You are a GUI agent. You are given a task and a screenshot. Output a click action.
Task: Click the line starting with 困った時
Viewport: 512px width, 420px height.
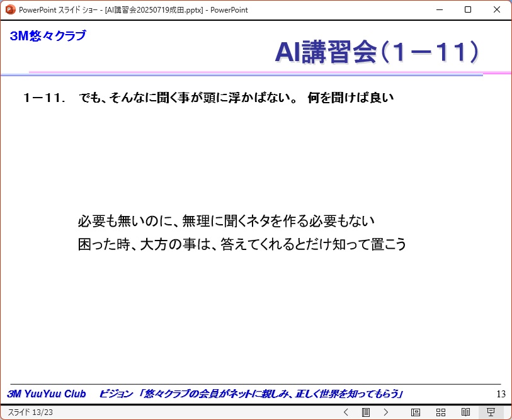(242, 244)
